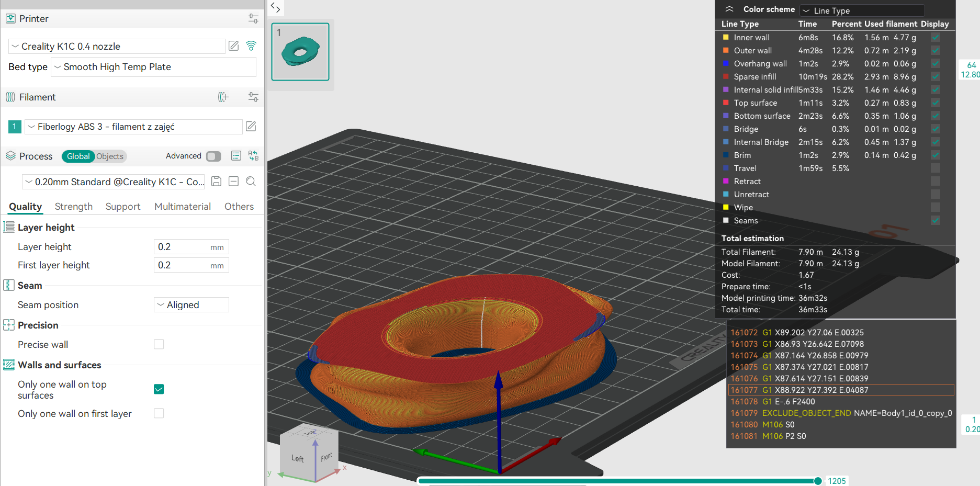Enable the Precise wall checkbox
The height and width of the screenshot is (486, 980).
pyautogui.click(x=159, y=344)
